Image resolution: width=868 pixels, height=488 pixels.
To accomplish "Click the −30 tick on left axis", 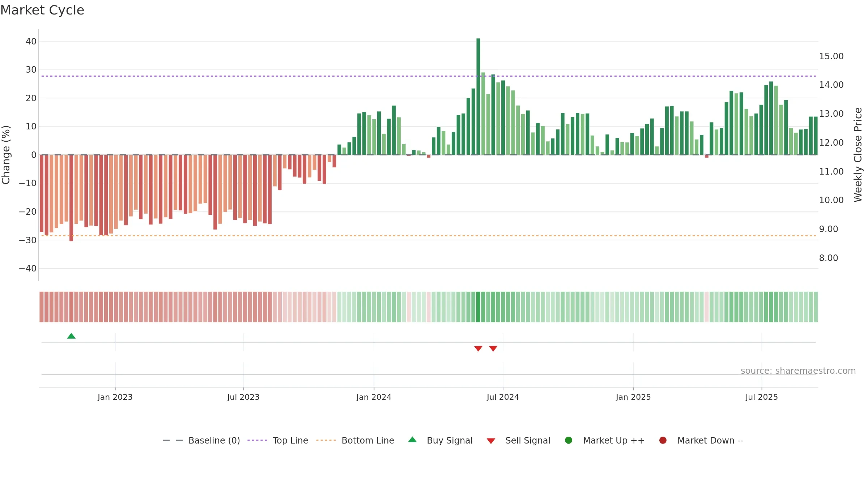I will (x=28, y=240).
